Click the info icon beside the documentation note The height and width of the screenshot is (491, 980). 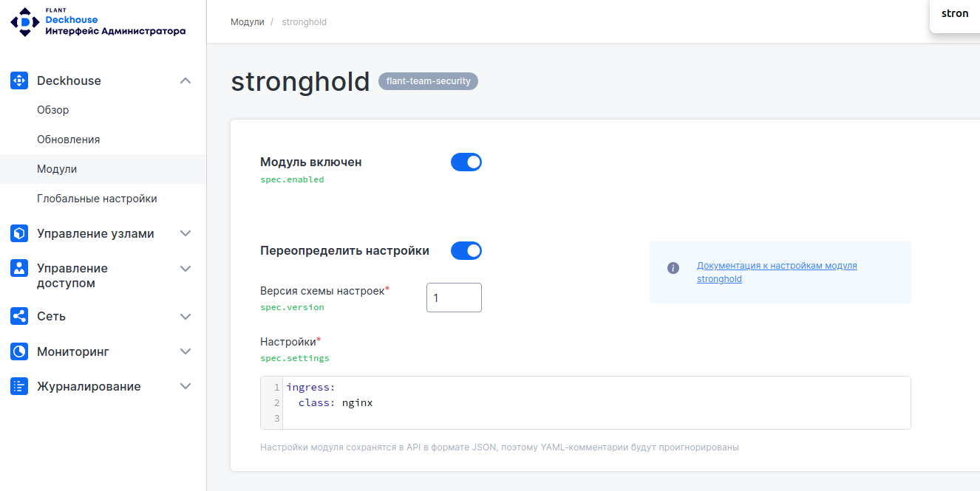[673, 268]
